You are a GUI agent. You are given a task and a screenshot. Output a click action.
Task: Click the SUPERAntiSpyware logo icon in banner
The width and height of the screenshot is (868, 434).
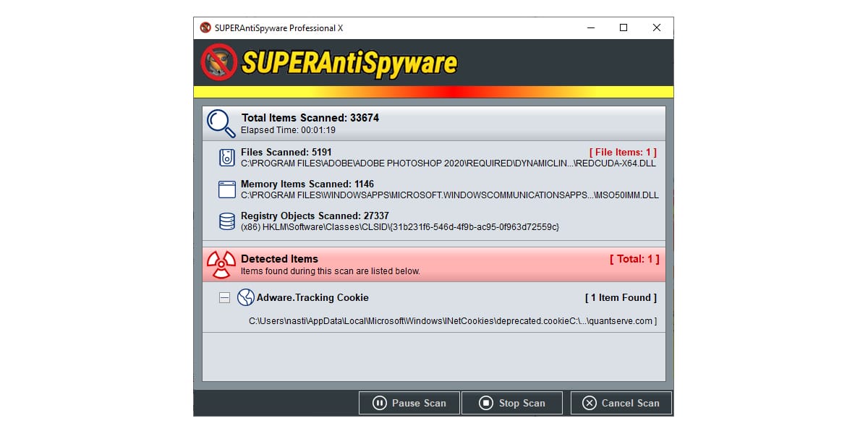tap(219, 62)
